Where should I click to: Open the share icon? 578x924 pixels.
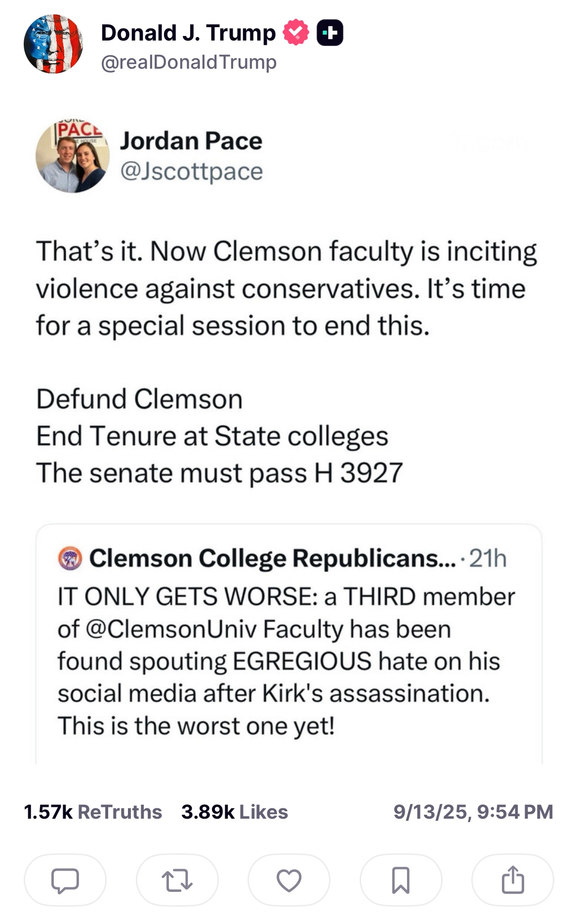pos(513,880)
